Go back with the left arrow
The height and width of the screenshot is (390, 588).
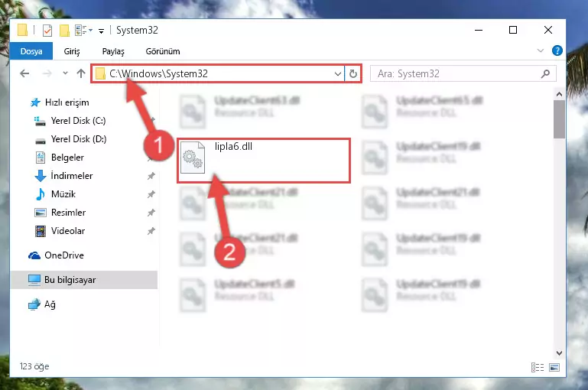click(x=24, y=73)
